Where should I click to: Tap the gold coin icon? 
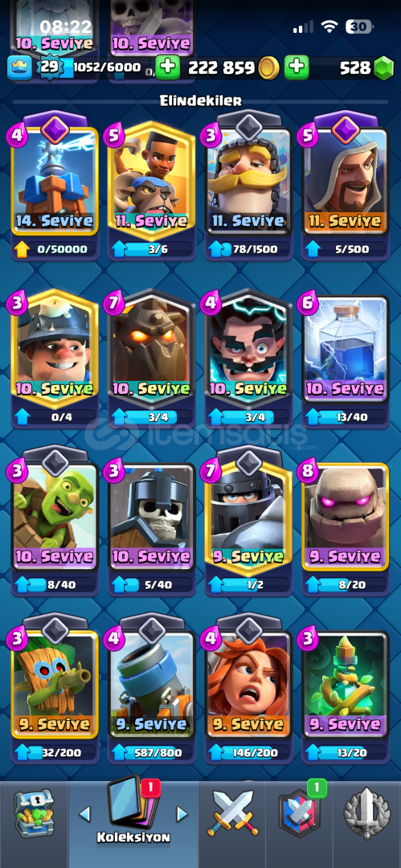coord(268,68)
